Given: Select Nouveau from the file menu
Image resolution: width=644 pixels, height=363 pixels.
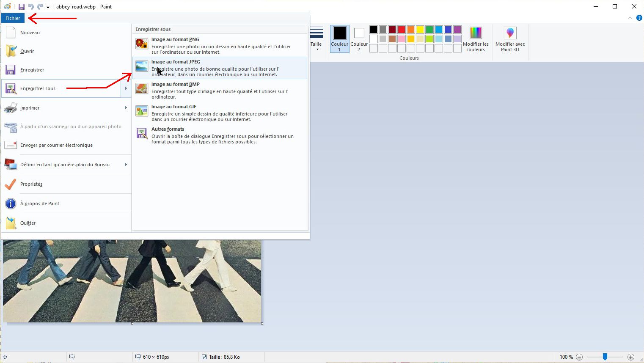Looking at the screenshot, I should pos(66,33).
